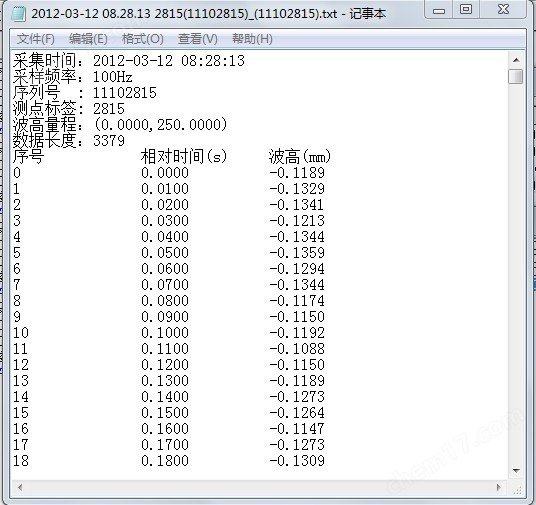Screen dimensions: 536x505
Task: Click the vertical scrollbar down arrow
Action: (x=516, y=471)
